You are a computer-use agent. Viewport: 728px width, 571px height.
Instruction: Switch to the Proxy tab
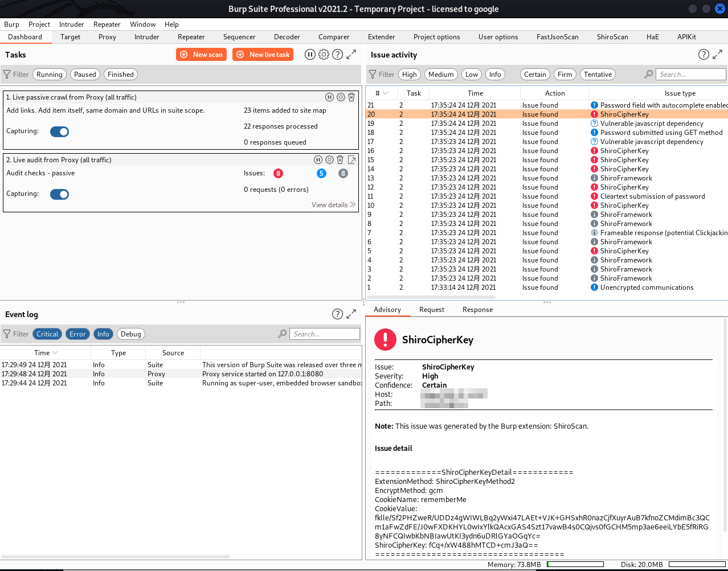107,36
